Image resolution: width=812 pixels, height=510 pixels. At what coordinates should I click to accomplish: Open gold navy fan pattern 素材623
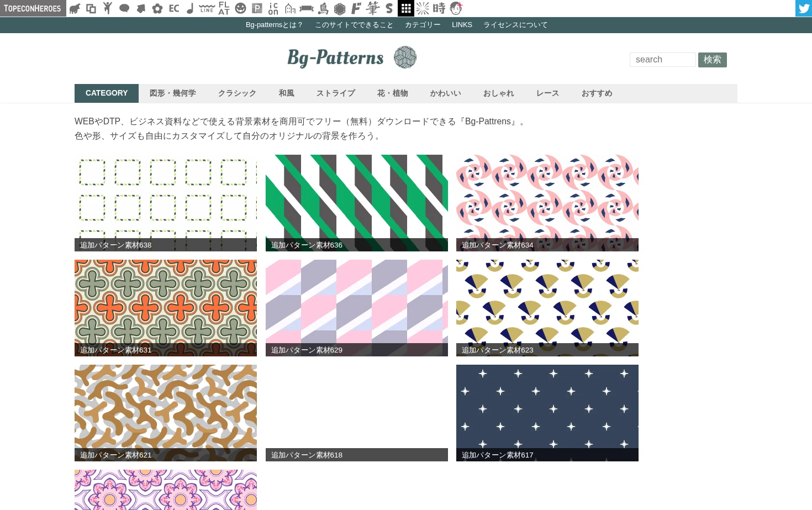(x=547, y=308)
